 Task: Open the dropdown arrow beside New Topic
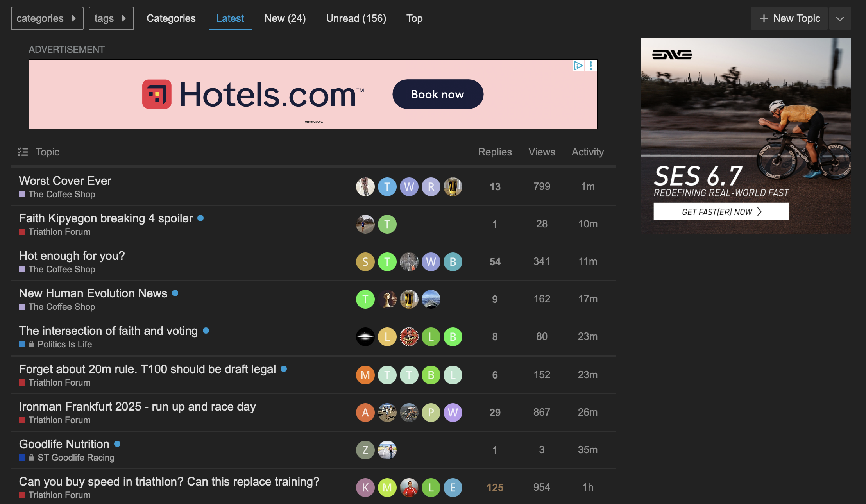point(840,19)
